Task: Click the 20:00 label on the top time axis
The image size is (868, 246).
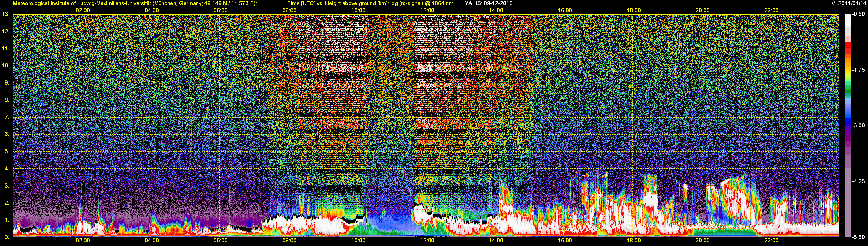Action: tap(703, 10)
